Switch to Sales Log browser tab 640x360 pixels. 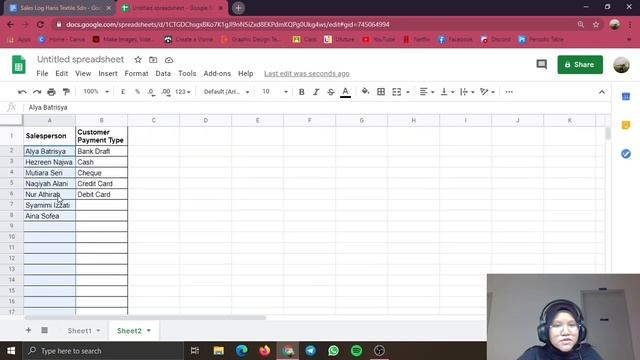(61, 8)
